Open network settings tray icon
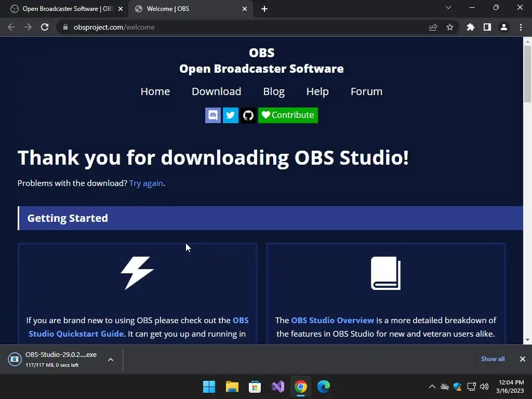532x399 pixels. tap(471, 387)
